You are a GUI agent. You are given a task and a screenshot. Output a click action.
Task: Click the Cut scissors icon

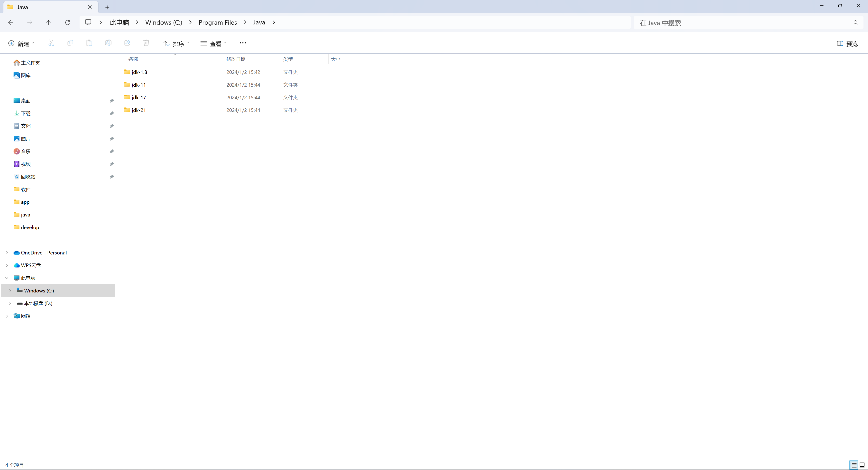click(51, 43)
